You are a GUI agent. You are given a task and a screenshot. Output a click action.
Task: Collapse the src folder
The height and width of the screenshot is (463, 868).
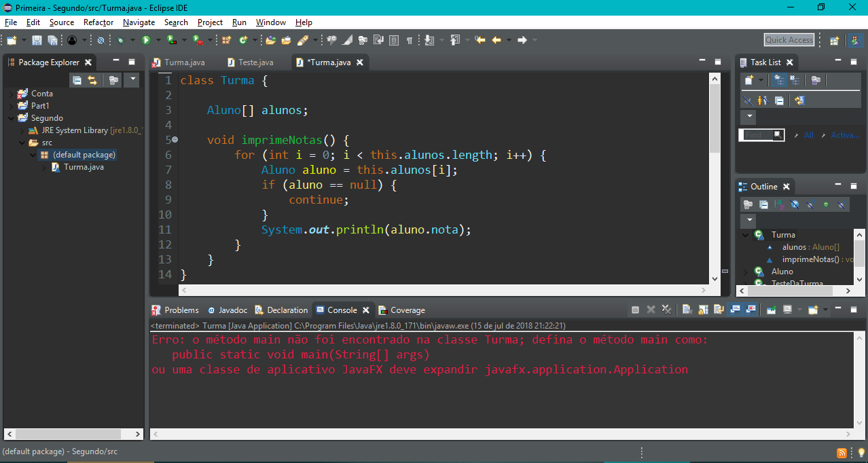(22, 143)
